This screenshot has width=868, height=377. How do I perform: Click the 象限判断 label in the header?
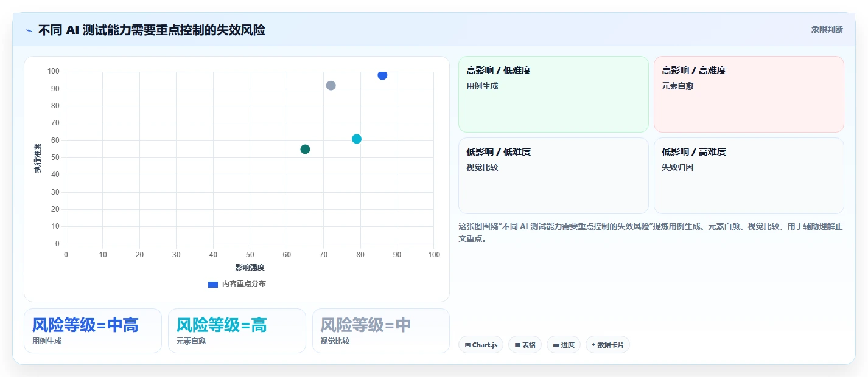tap(827, 29)
